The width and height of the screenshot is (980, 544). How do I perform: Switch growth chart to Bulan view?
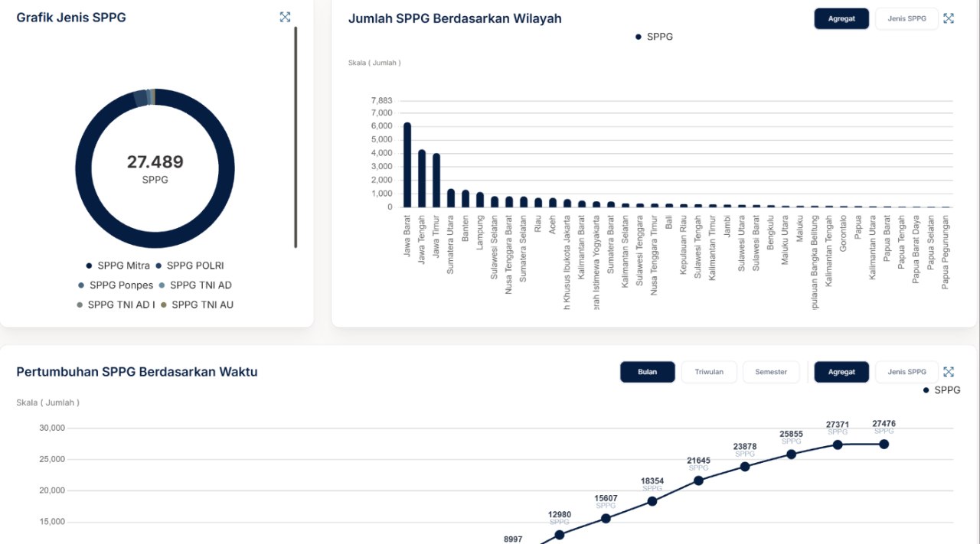[648, 372]
